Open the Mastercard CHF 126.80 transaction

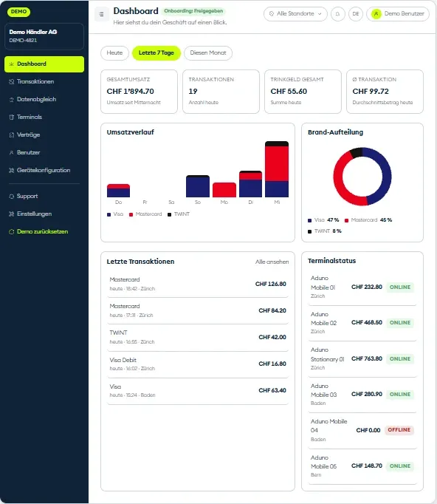[198, 284]
